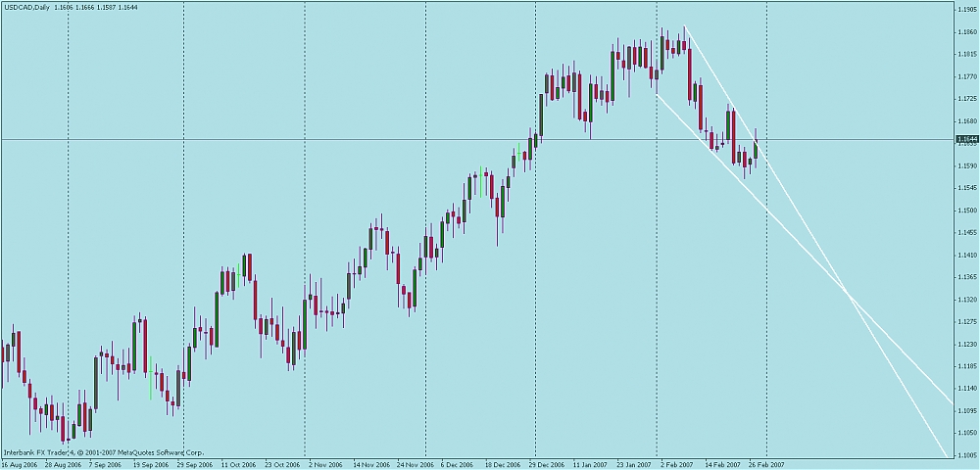Click the 26 Feb 2007 date label

tap(766, 465)
